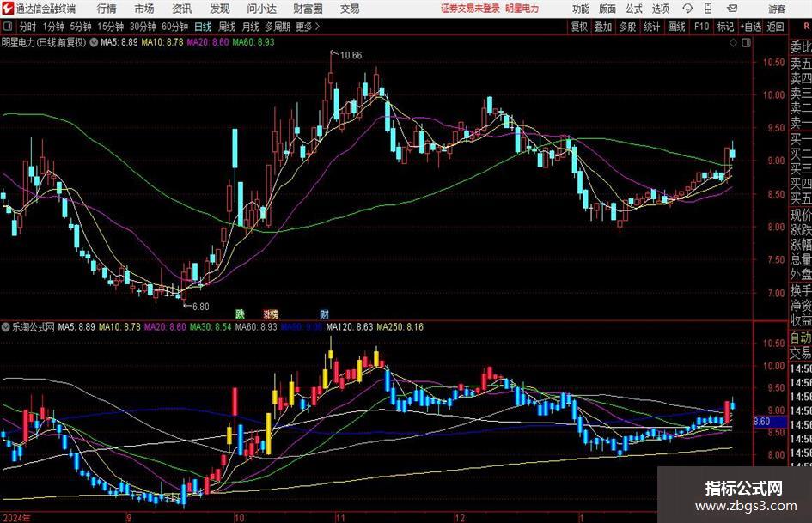
Task: Toggle the left sidebar panel icon
Action: pyautogui.click(x=8, y=27)
